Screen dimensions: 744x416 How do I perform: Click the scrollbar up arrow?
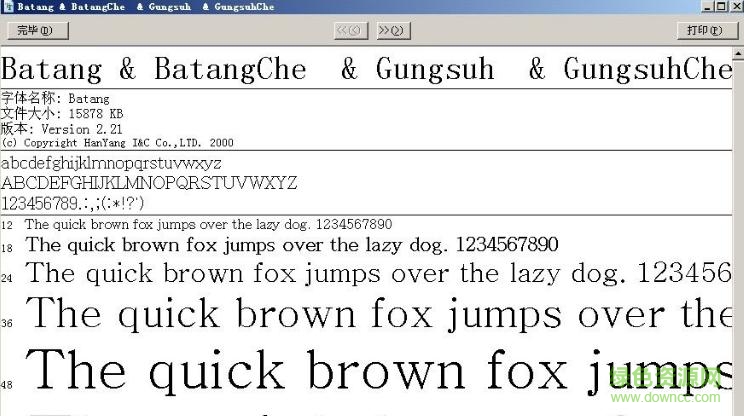pyautogui.click(x=738, y=55)
